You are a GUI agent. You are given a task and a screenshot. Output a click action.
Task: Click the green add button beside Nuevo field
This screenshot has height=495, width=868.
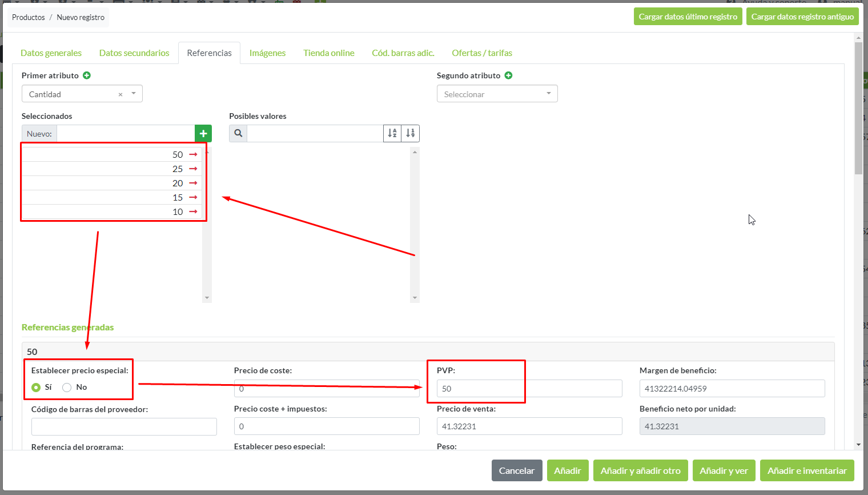pyautogui.click(x=203, y=134)
